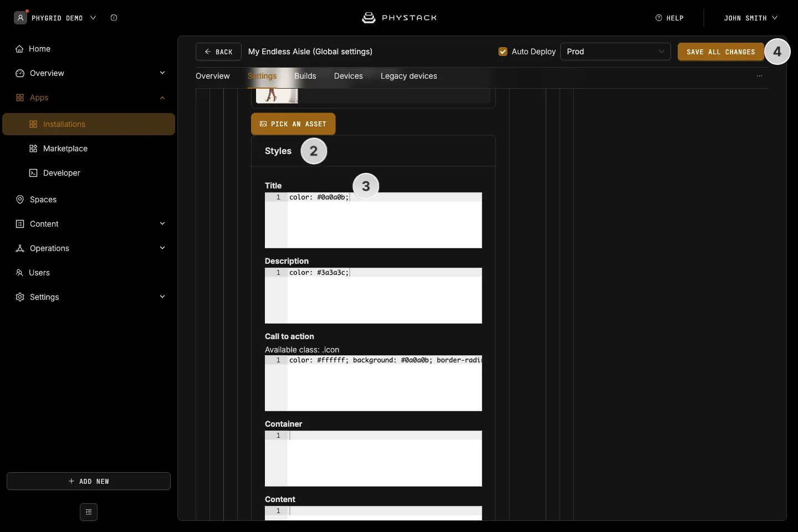Viewport: 798px width, 532px height.
Task: Click the Content list icon
Action: click(20, 224)
